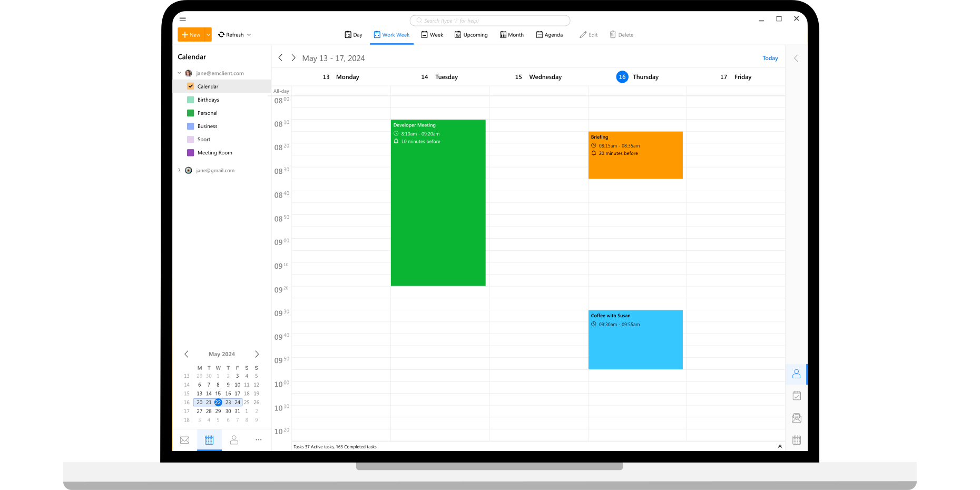Screen dimensions: 980x490
Task: Expand the jane@gmail.com account
Action: point(179,170)
